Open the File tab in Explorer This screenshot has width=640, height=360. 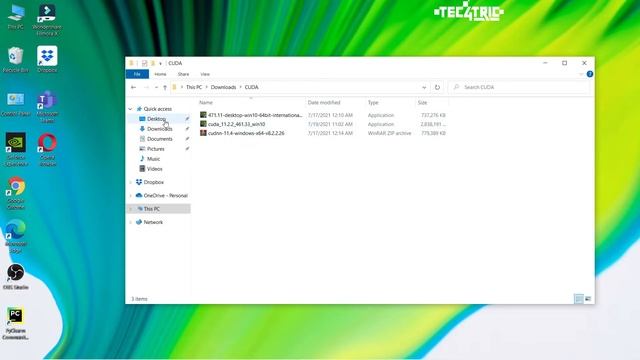pyautogui.click(x=137, y=74)
